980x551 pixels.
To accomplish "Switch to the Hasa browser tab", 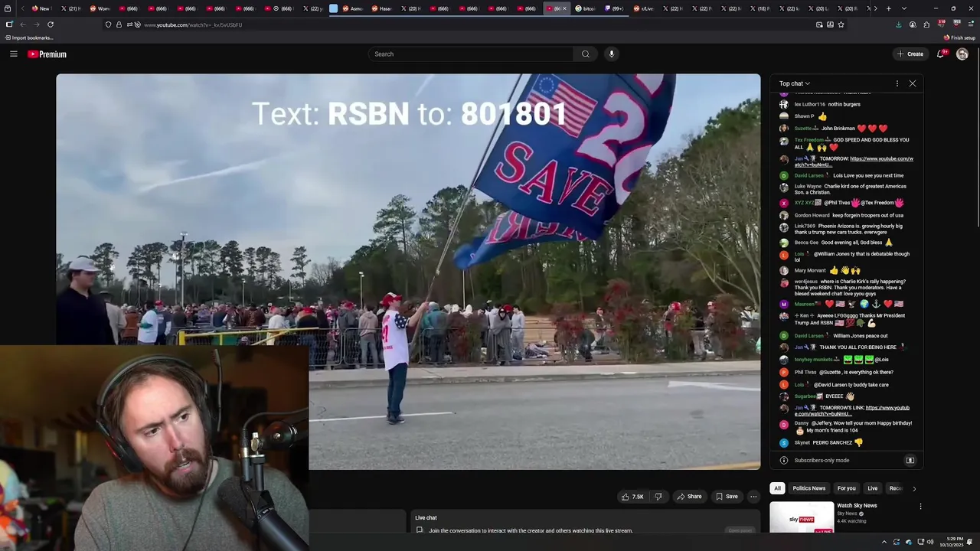I will pyautogui.click(x=382, y=8).
